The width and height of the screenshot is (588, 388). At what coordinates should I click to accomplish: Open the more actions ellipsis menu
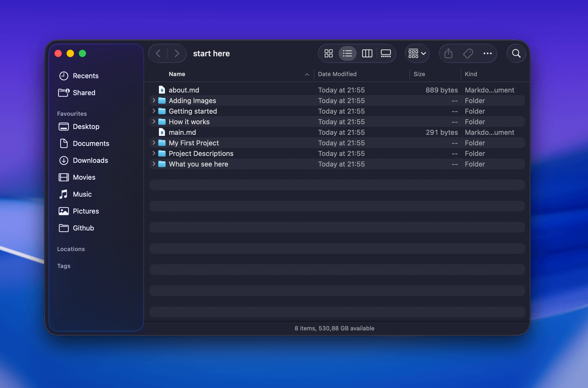click(487, 53)
